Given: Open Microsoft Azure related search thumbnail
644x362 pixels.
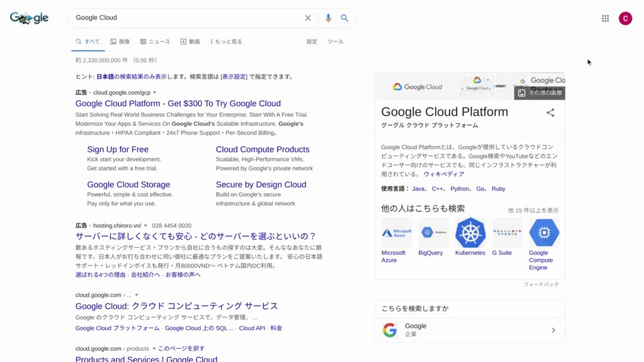Looking at the screenshot, I should coord(396,232).
